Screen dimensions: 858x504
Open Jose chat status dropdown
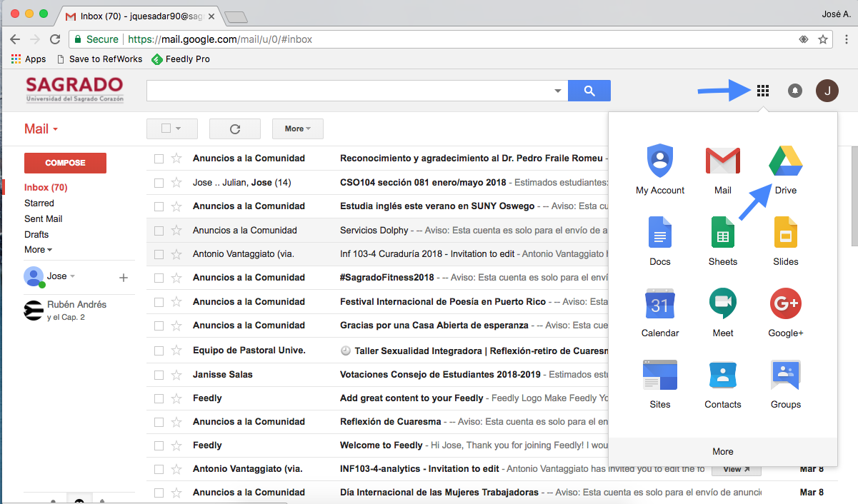point(72,276)
